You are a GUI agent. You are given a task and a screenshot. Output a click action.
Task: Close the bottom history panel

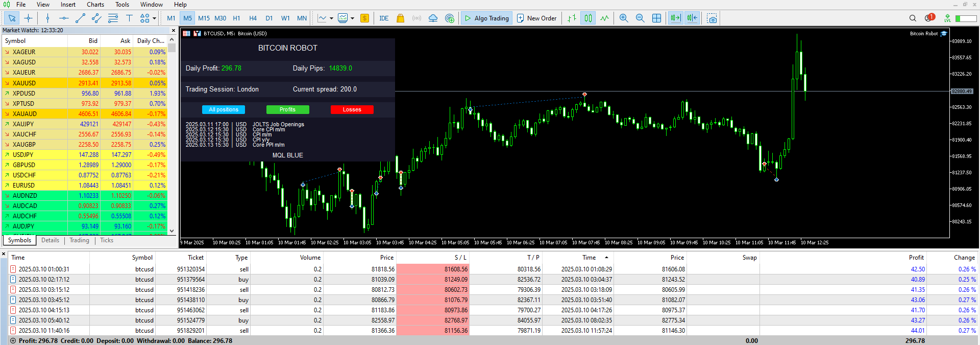4,254
